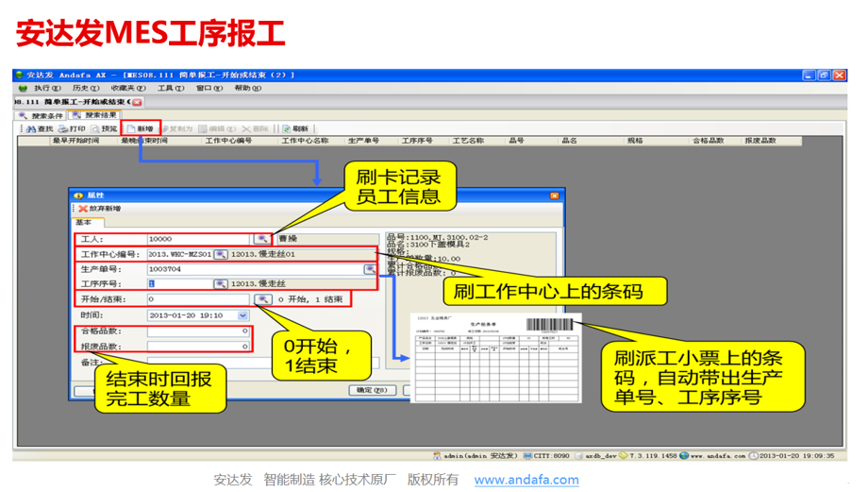
Task: Click the 合格品数 column header
Action: pyautogui.click(x=709, y=141)
